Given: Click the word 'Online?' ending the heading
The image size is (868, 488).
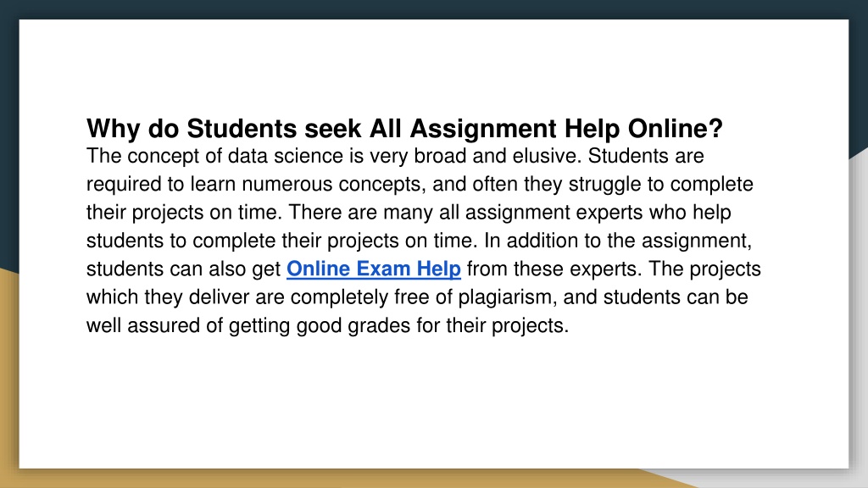Looking at the screenshot, I should [676, 129].
